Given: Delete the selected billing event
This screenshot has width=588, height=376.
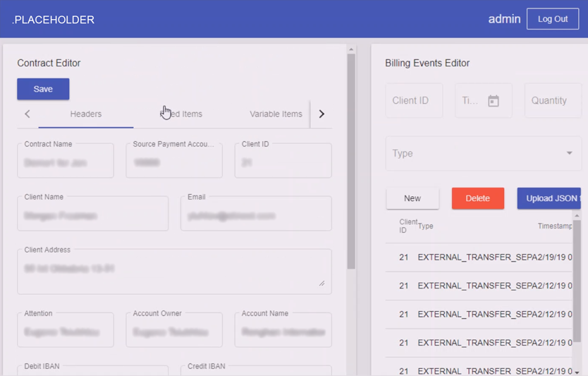Looking at the screenshot, I should tap(477, 198).
